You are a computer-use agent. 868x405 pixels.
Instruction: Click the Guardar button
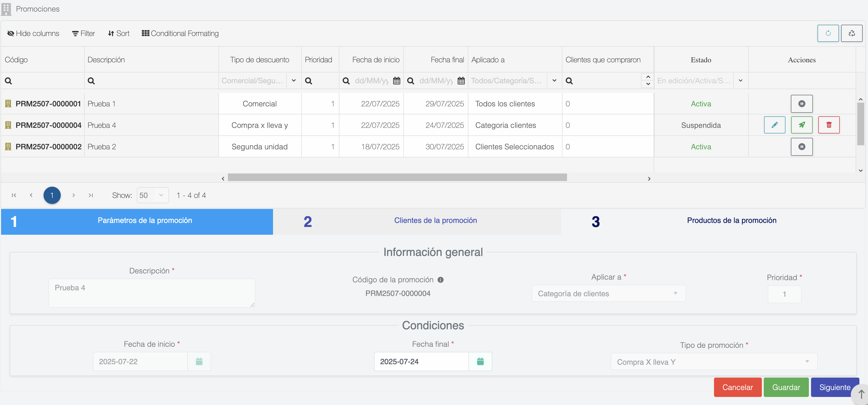(786, 387)
